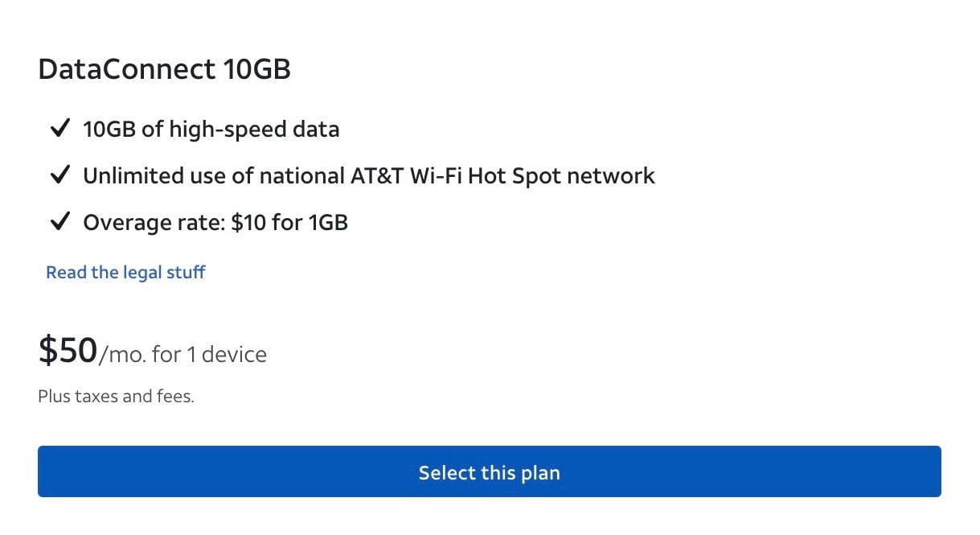Click the checkmark beside Wi-Fi Hot Spot feature

click(60, 175)
